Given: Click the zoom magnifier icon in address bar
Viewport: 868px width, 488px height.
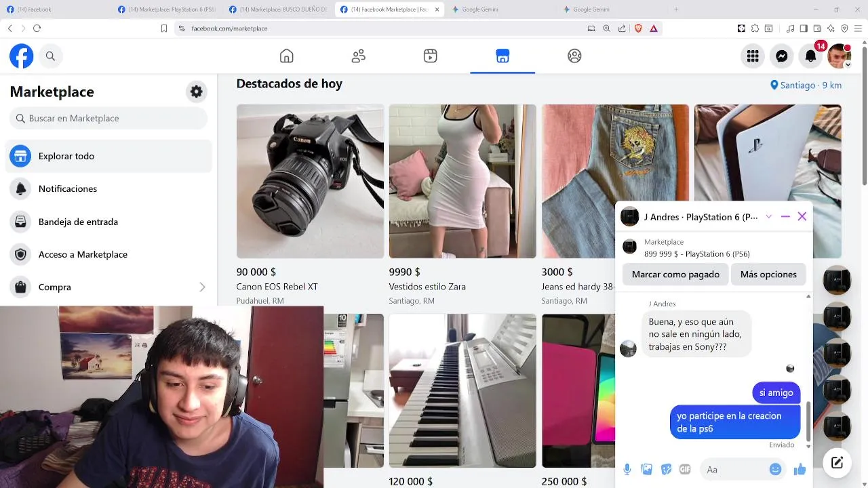Looking at the screenshot, I should 607,28.
